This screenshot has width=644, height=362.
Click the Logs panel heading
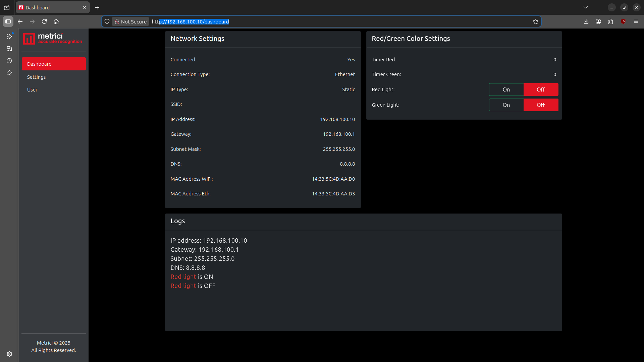178,221
